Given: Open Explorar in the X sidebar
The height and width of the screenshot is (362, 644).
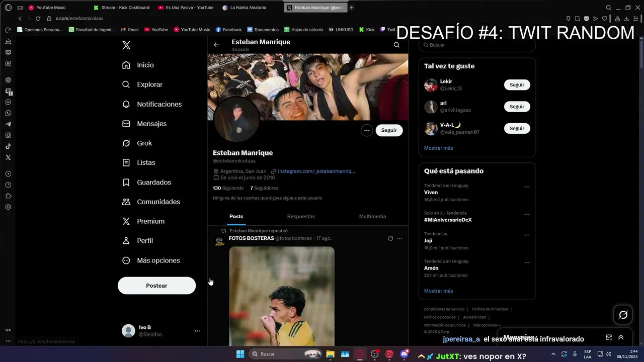Looking at the screenshot, I should click(142, 84).
